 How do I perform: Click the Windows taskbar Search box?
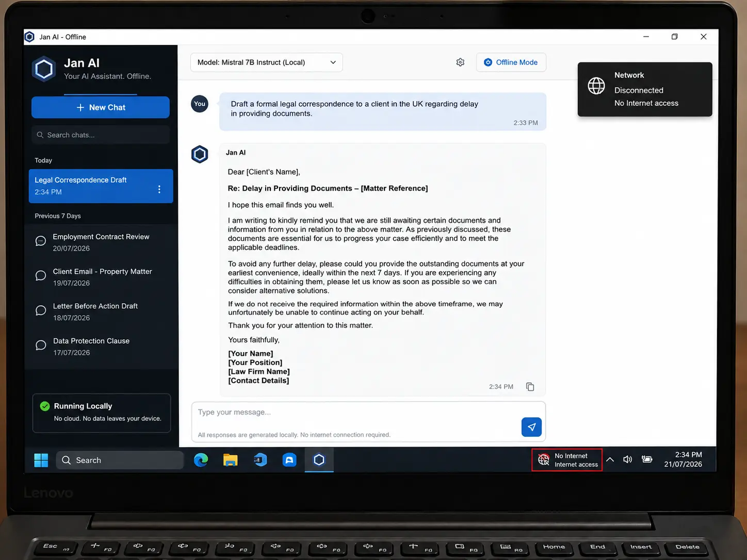[x=120, y=460]
